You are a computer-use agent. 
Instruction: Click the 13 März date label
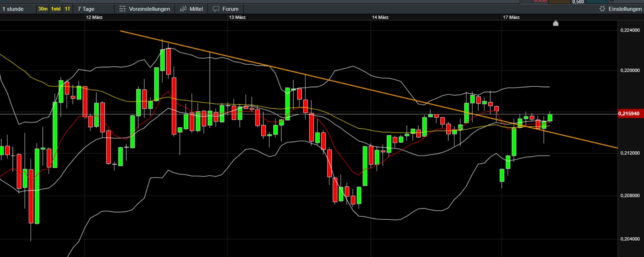click(x=237, y=17)
